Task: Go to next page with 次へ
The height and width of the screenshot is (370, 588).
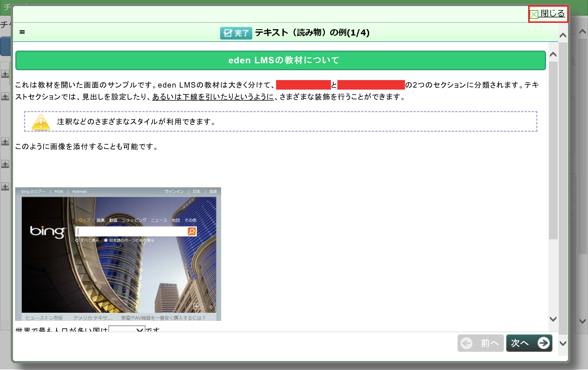Action: [x=529, y=343]
